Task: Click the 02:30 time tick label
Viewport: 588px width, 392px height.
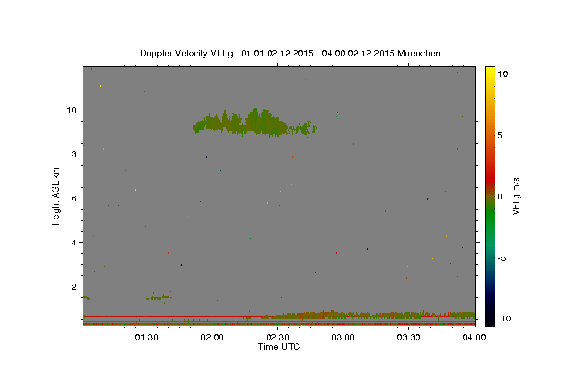Action: click(x=277, y=337)
